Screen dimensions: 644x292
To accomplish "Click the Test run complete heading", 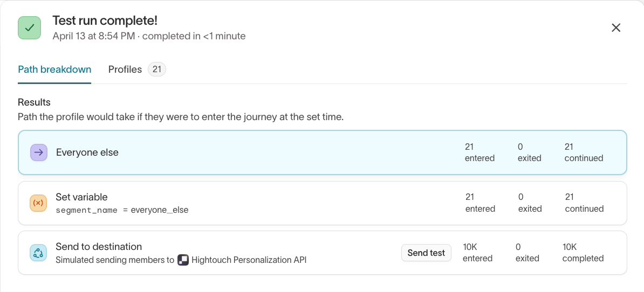I will point(105,21).
